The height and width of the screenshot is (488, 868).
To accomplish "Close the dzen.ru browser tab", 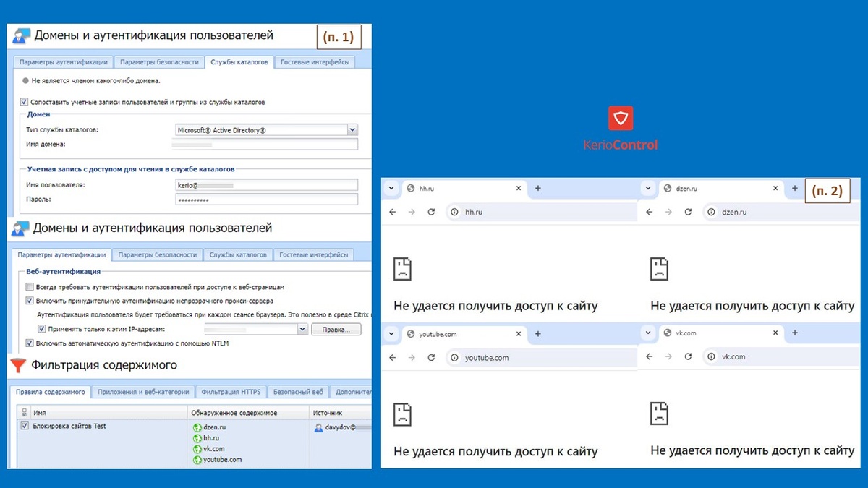I will (775, 189).
